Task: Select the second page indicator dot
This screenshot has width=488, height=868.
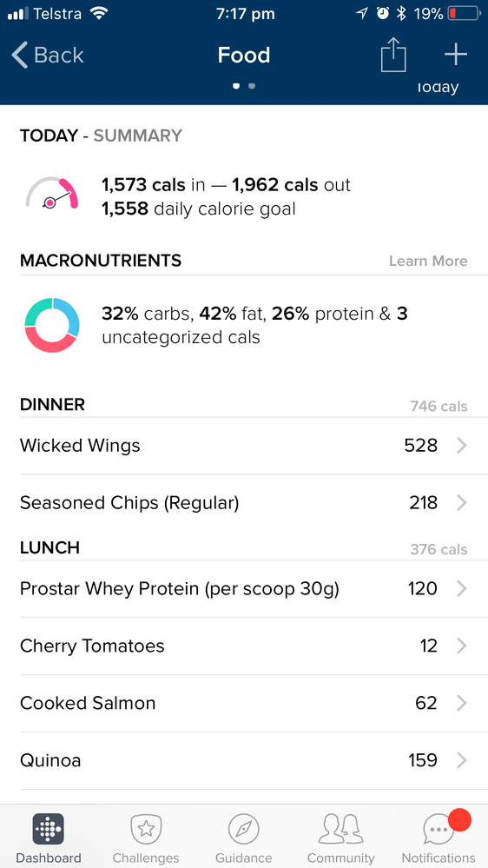Action: coord(252,86)
